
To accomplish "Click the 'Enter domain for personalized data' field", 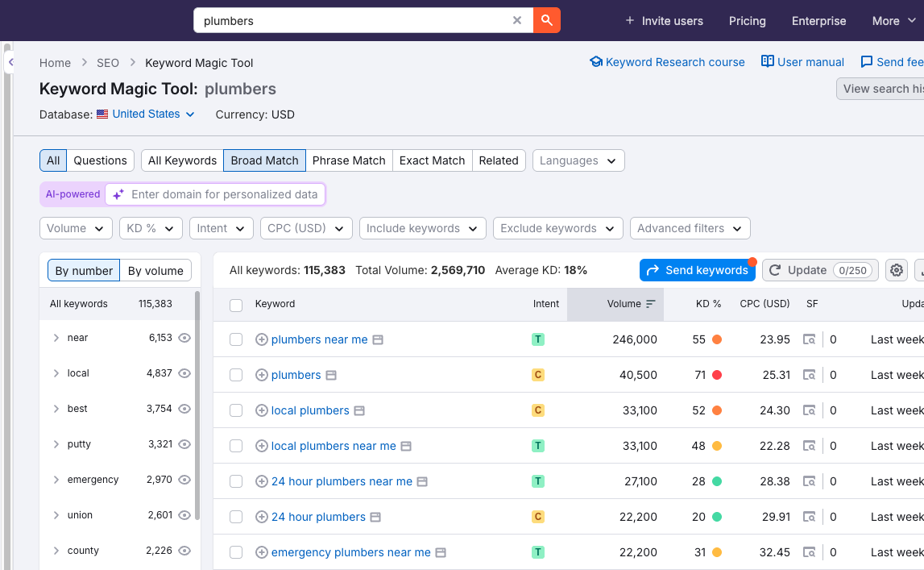I will pyautogui.click(x=216, y=194).
